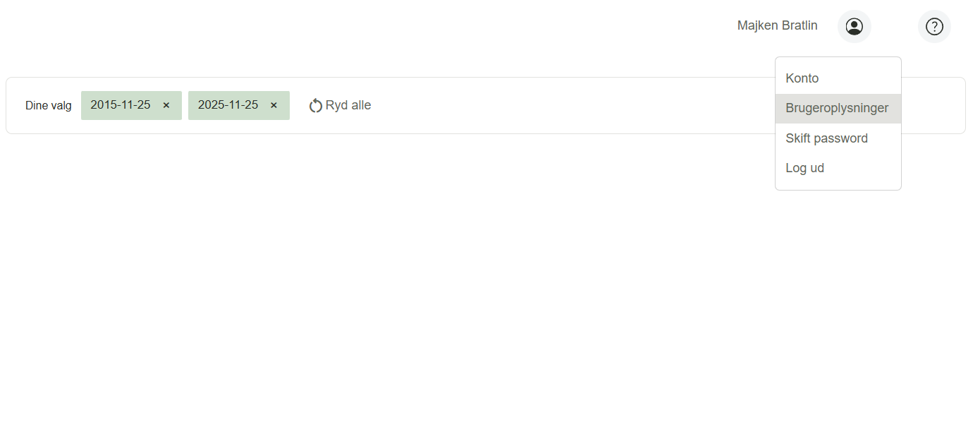The width and height of the screenshot is (980, 427).
Task: Click the Ryd alle text link
Action: (x=348, y=105)
